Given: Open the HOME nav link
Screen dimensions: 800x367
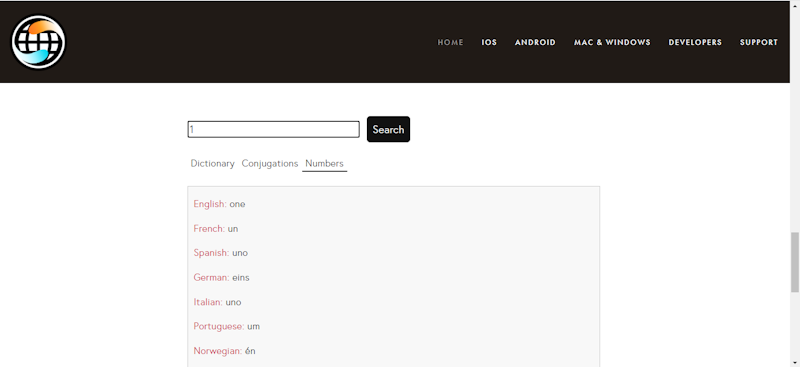Looking at the screenshot, I should click(451, 42).
